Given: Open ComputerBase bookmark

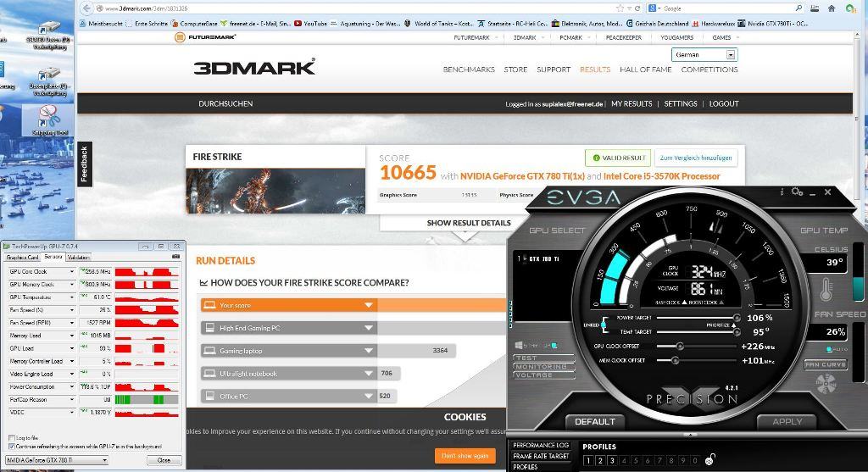Looking at the screenshot, I should click(x=194, y=24).
